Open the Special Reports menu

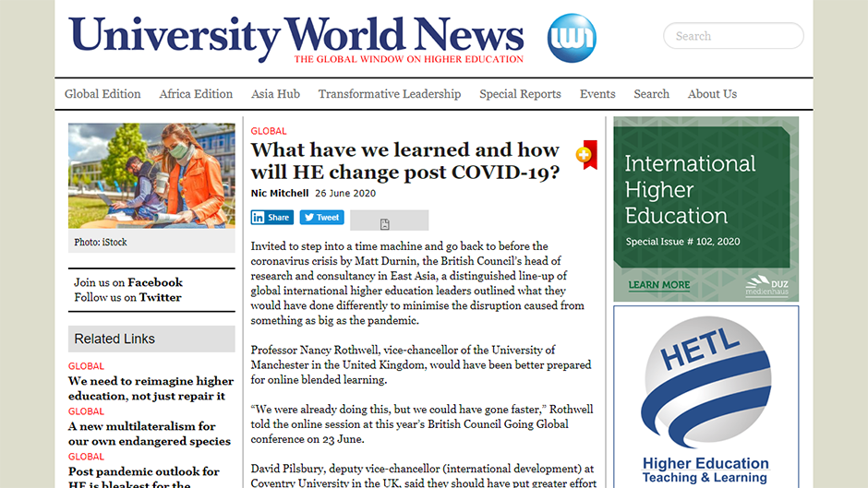(521, 94)
